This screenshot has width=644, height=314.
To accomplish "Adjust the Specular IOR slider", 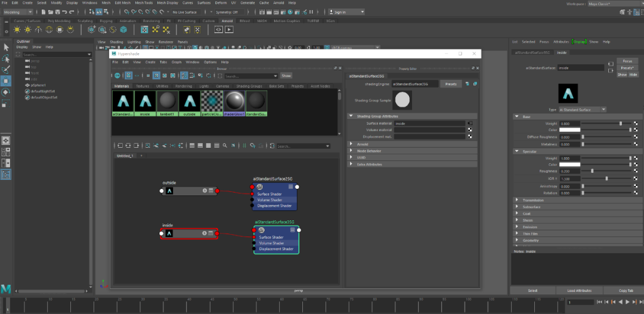I will pos(607,179).
